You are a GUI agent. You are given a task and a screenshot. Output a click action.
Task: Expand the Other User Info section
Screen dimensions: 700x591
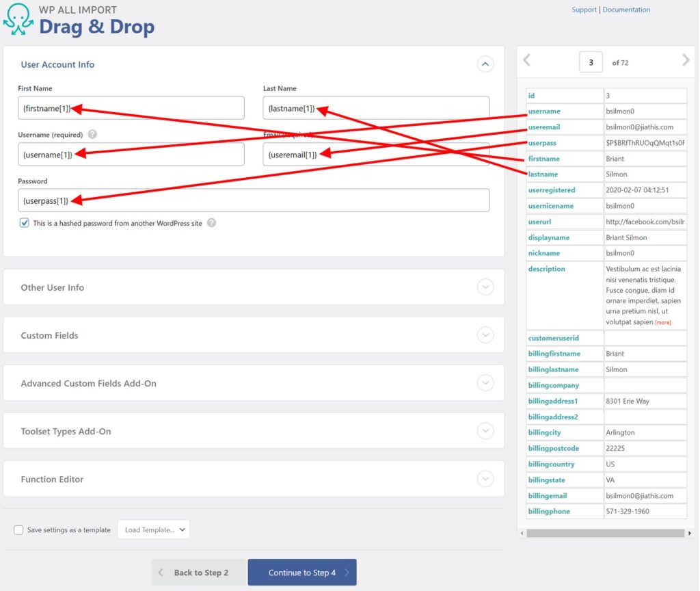[x=485, y=287]
